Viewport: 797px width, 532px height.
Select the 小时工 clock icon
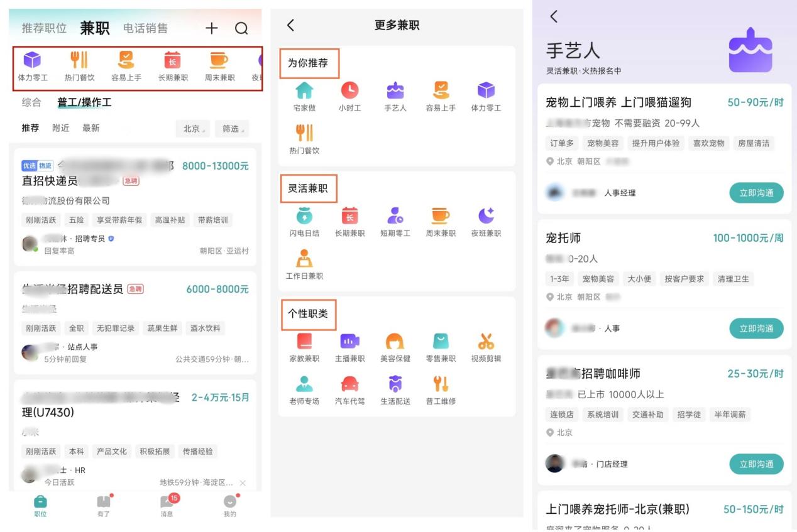coord(349,91)
